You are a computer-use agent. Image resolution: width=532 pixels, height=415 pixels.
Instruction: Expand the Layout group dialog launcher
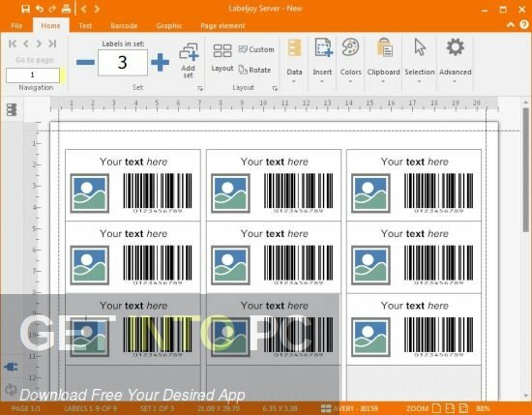275,88
